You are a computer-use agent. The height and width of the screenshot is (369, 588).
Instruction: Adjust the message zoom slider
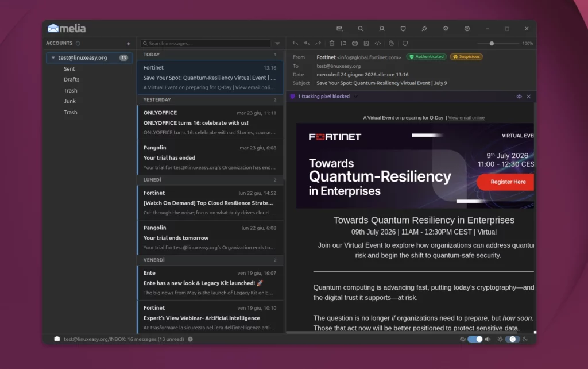click(x=498, y=44)
